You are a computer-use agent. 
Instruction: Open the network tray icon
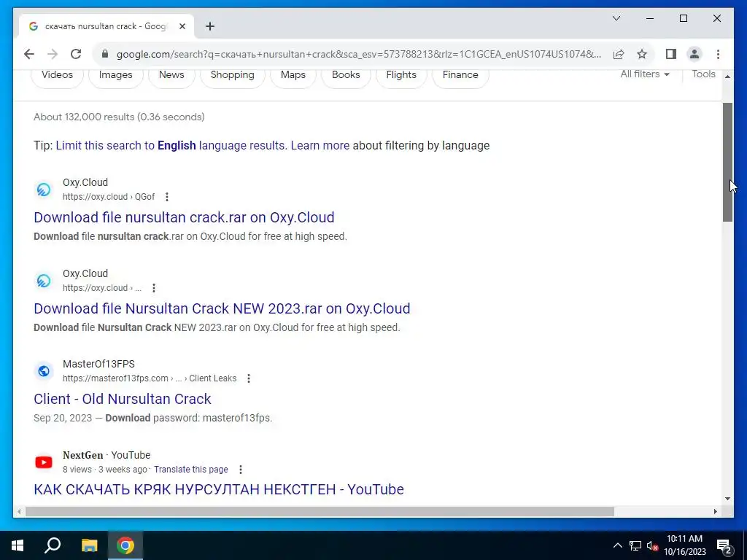pos(635,545)
